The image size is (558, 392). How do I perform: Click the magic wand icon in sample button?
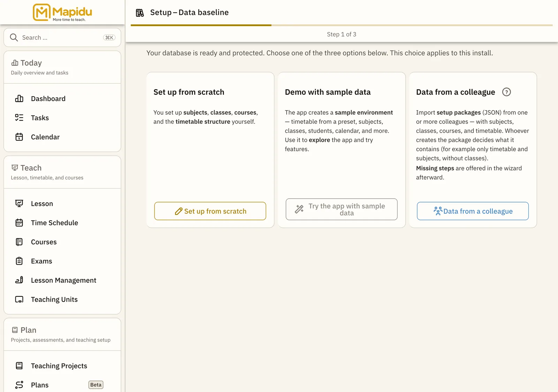[x=299, y=209]
